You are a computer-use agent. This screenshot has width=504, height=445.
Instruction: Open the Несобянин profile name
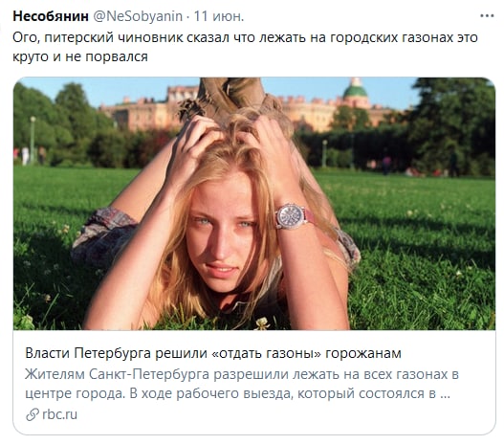tap(51, 16)
